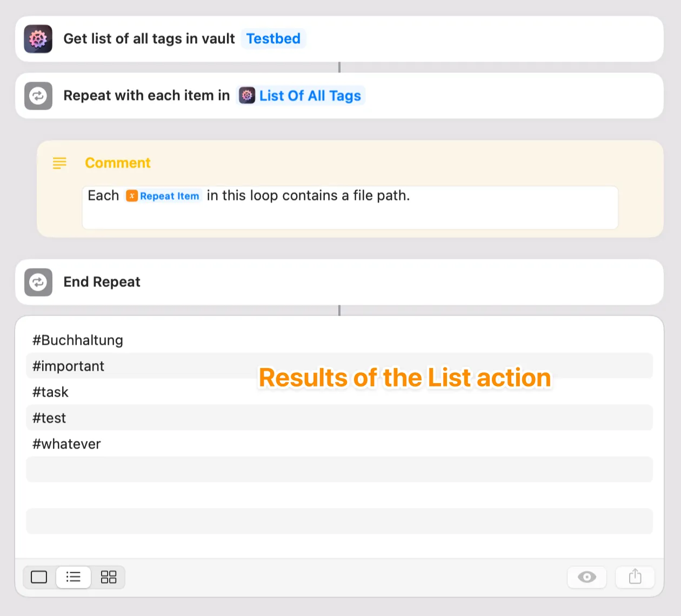
Task: Select the Repeat loop icon
Action: pos(38,95)
